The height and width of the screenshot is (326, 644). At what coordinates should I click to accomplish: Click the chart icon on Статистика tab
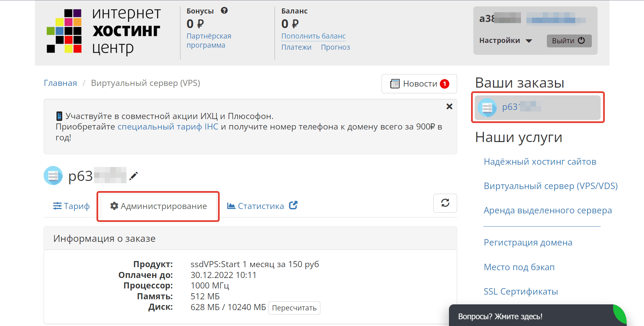(231, 206)
